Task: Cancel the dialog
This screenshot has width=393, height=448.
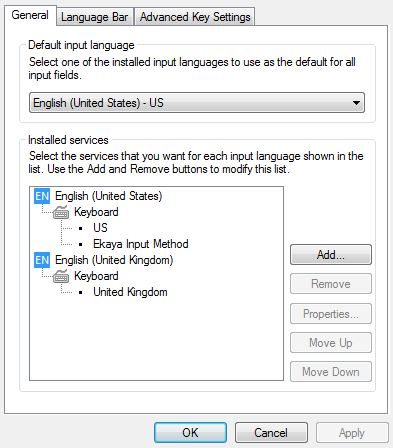Action: coord(271,433)
